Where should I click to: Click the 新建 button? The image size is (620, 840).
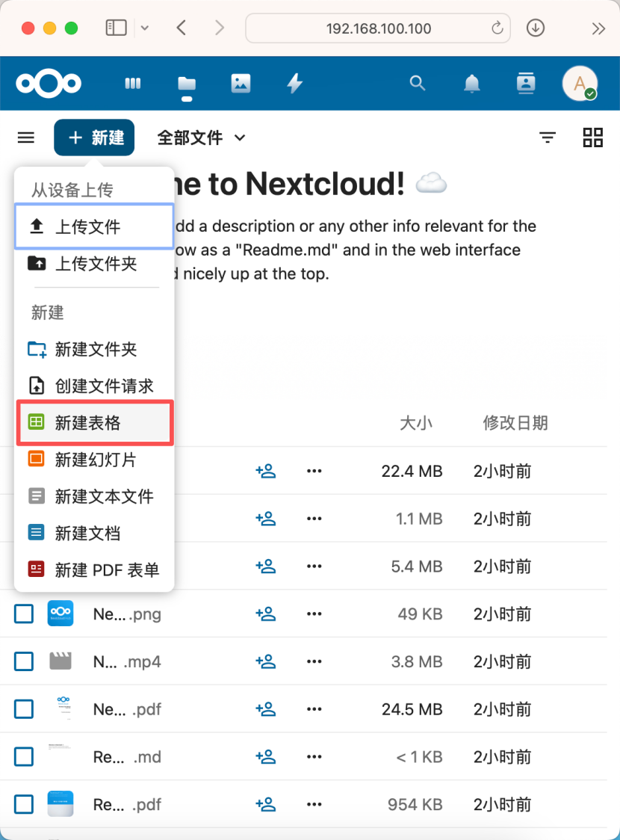click(x=94, y=138)
